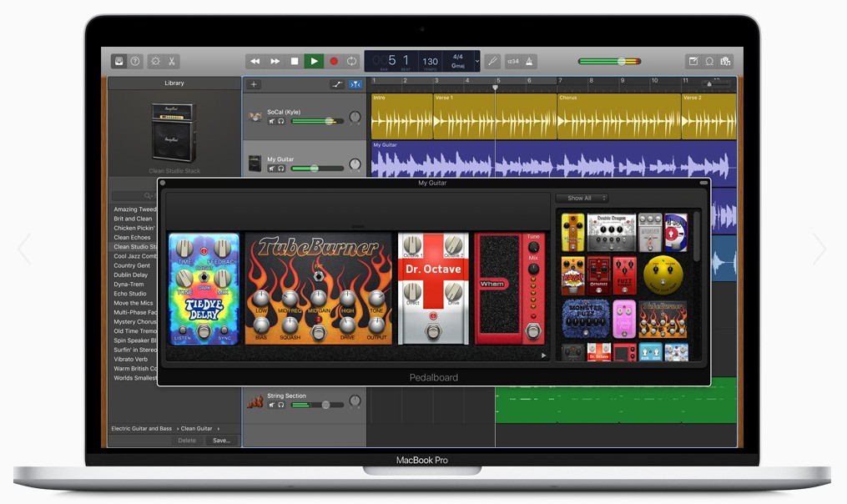
Task: Show track automation button
Action: pos(337,84)
